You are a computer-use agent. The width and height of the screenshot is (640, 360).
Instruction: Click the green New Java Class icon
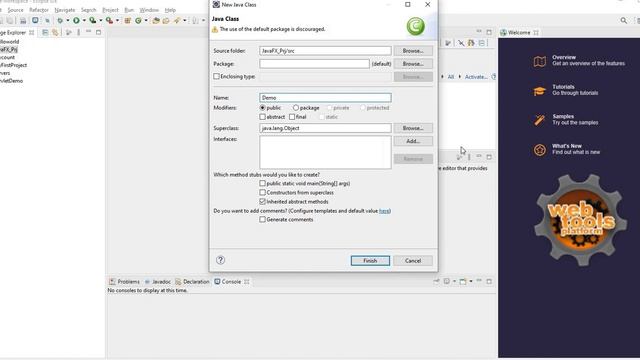(x=138, y=20)
